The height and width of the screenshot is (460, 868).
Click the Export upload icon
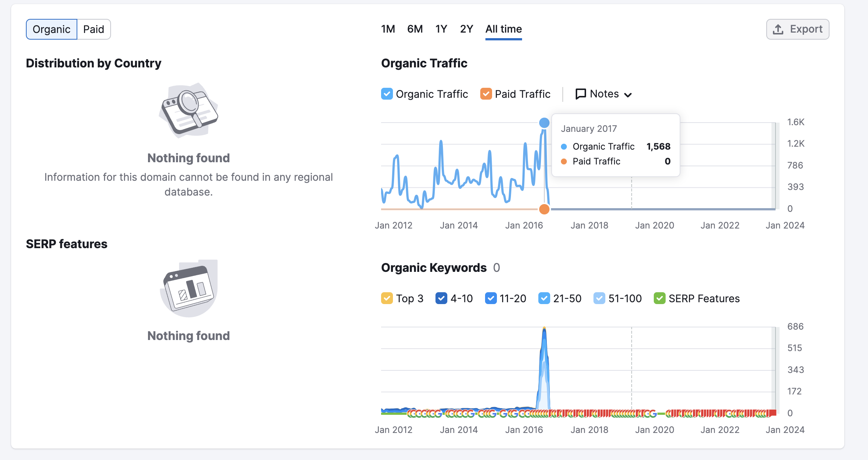coord(778,29)
